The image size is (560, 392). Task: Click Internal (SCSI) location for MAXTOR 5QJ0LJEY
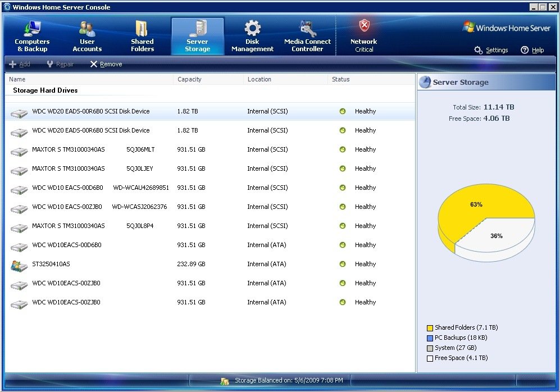tap(267, 168)
